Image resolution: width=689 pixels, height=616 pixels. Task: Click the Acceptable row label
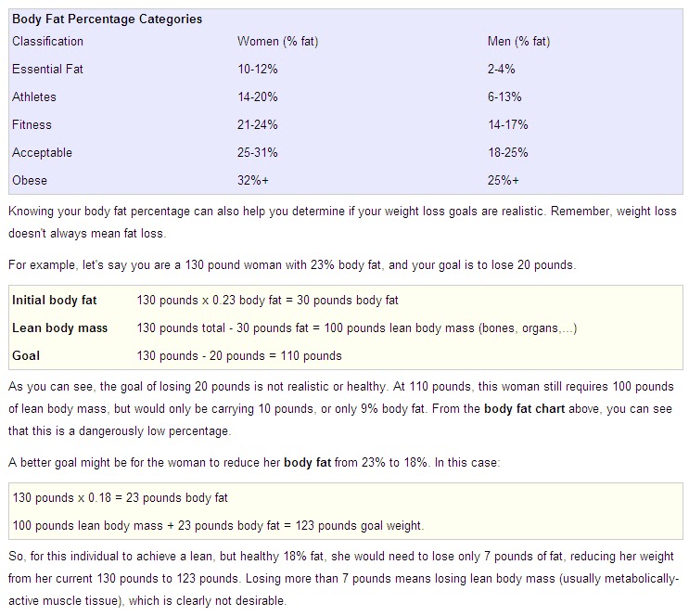coord(42,153)
